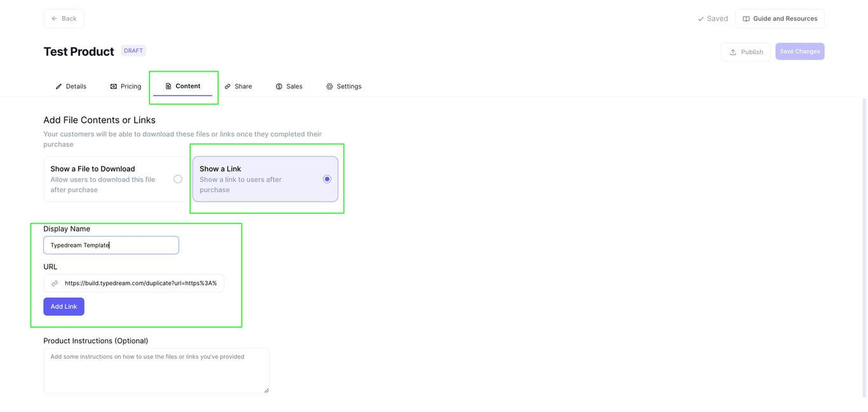Click the banknote icon beside Pricing
This screenshot has width=868, height=412.
(114, 86)
